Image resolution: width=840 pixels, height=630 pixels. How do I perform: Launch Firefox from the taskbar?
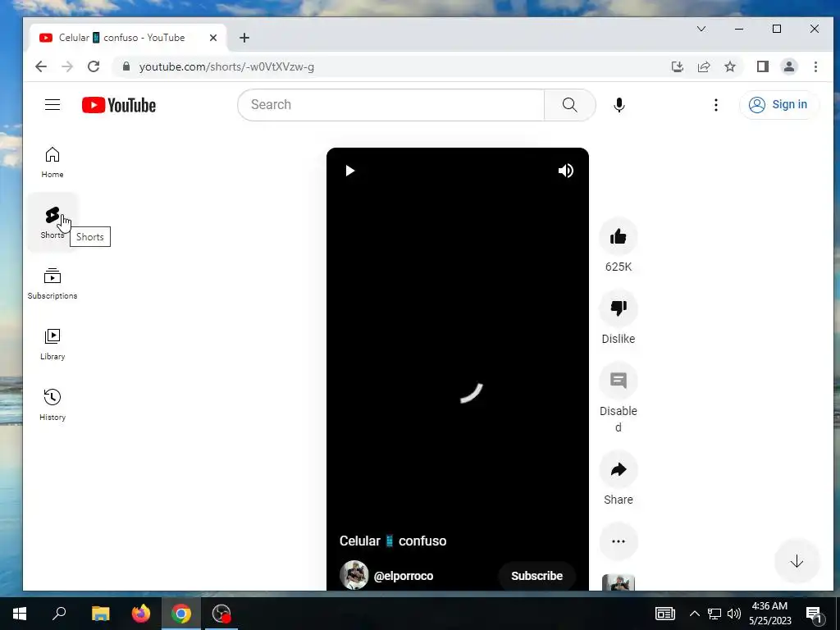pos(141,614)
